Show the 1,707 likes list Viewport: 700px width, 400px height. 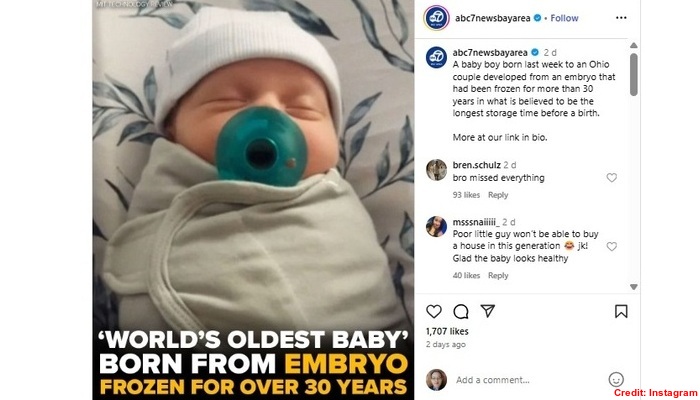click(447, 331)
